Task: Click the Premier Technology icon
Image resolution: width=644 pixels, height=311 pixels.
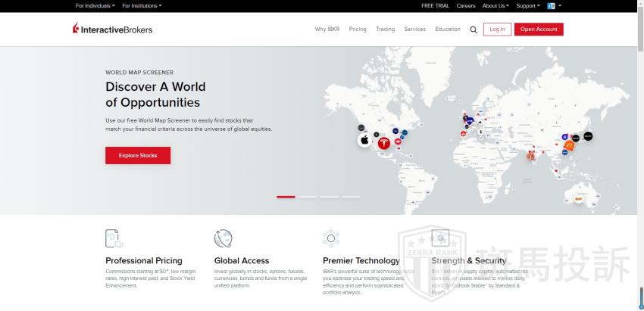Action: pos(331,239)
